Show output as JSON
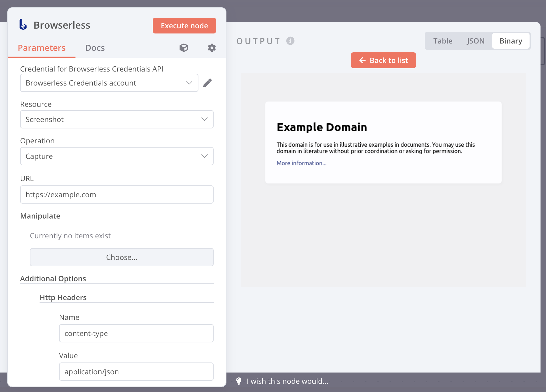 476,41
